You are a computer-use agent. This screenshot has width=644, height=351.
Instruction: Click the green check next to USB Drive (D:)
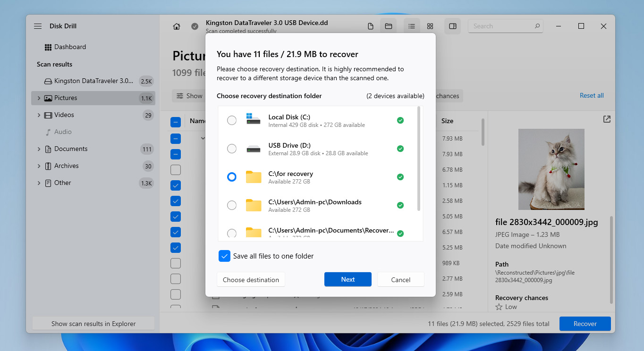tap(400, 149)
